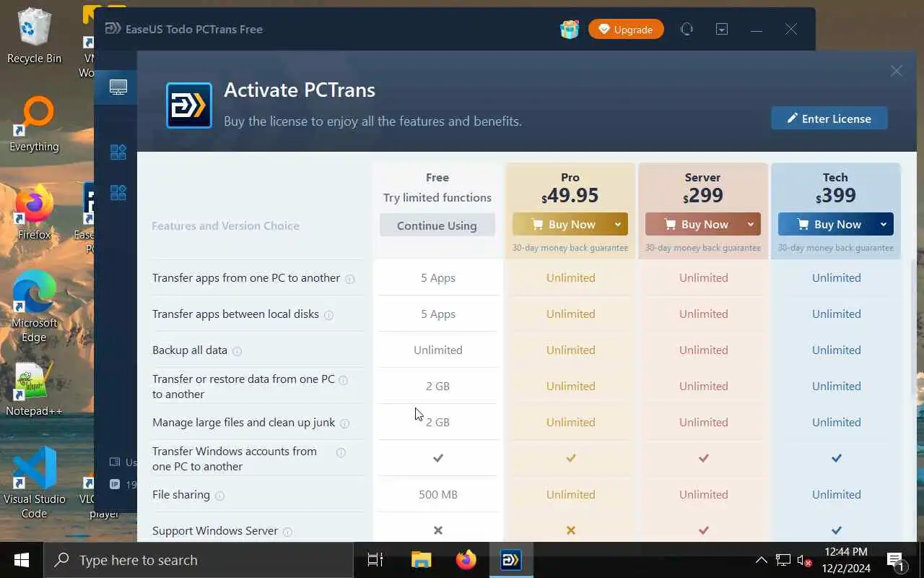
Task: Close the Activate PCTrans dialog
Action: [x=896, y=71]
